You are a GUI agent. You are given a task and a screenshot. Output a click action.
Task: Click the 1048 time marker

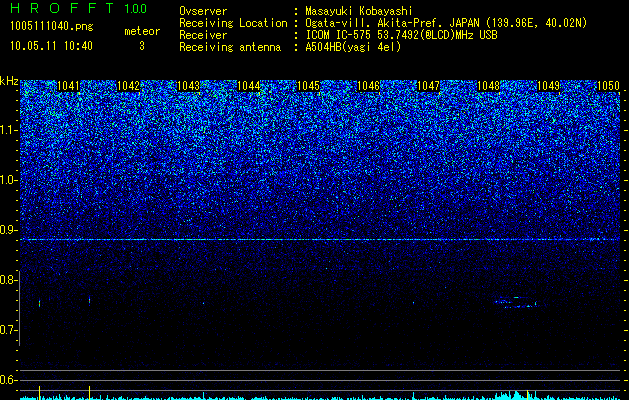489,86
